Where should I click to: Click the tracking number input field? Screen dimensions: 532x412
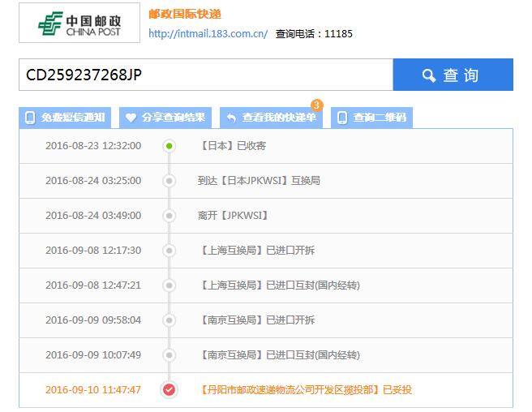[x=206, y=75]
